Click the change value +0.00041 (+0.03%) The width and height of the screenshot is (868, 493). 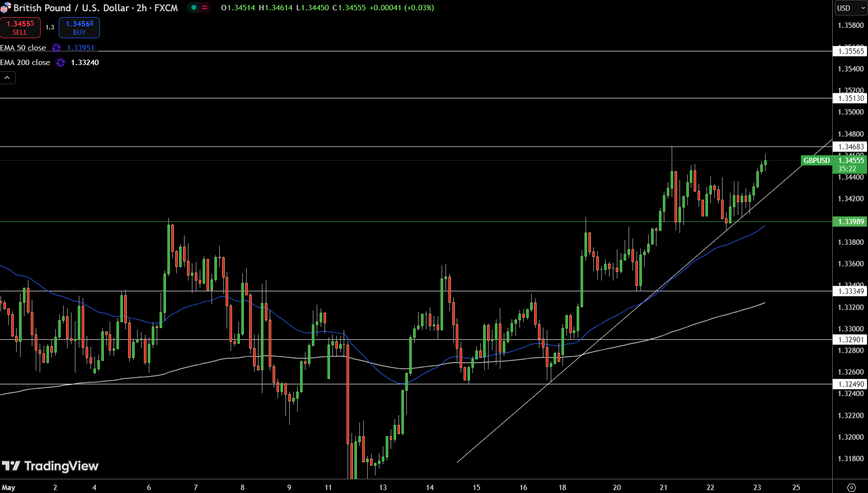(x=402, y=8)
